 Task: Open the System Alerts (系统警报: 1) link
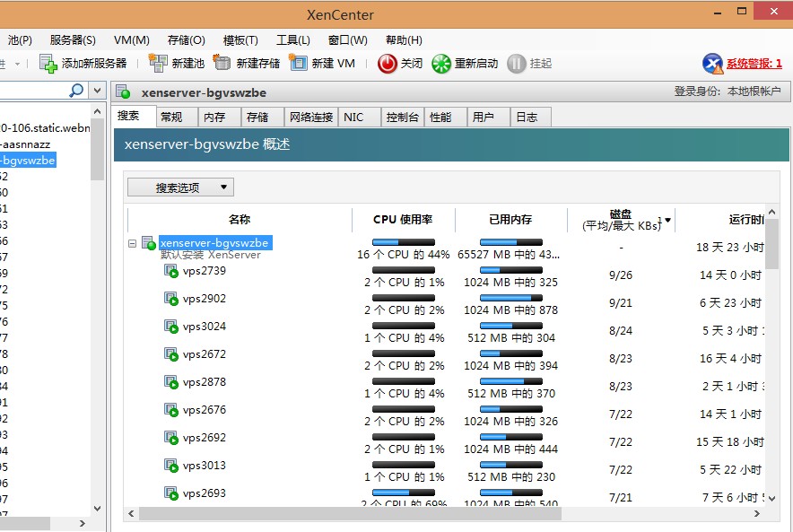tap(754, 64)
